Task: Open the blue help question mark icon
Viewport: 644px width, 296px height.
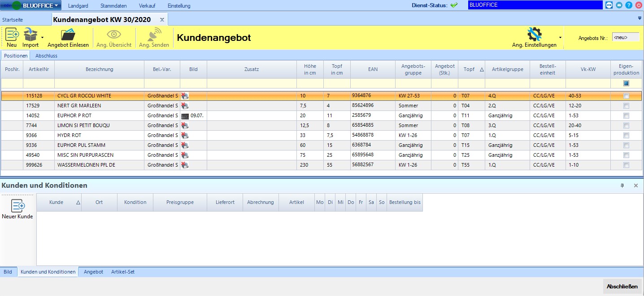Action: 629,5
